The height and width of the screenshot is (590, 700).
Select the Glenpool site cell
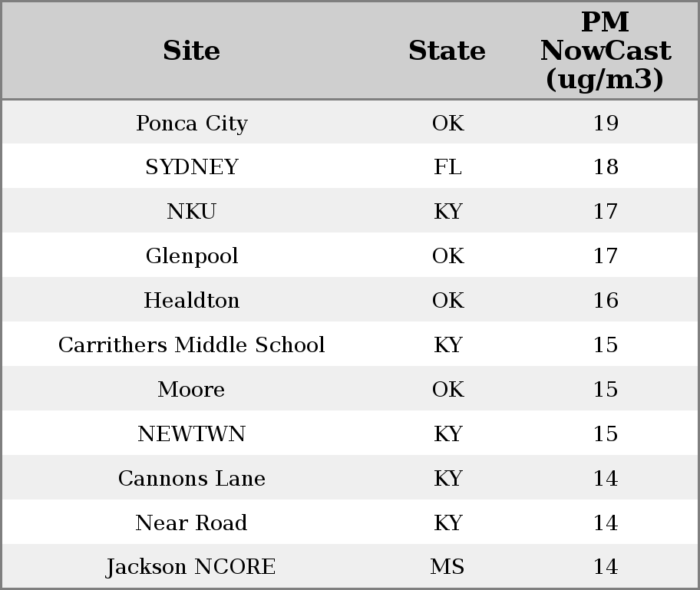point(191,256)
